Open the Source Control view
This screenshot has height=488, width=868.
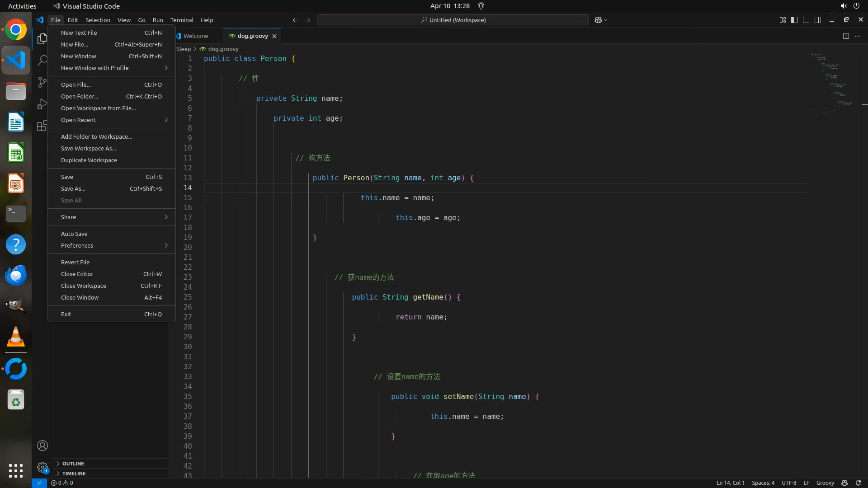tap(42, 82)
